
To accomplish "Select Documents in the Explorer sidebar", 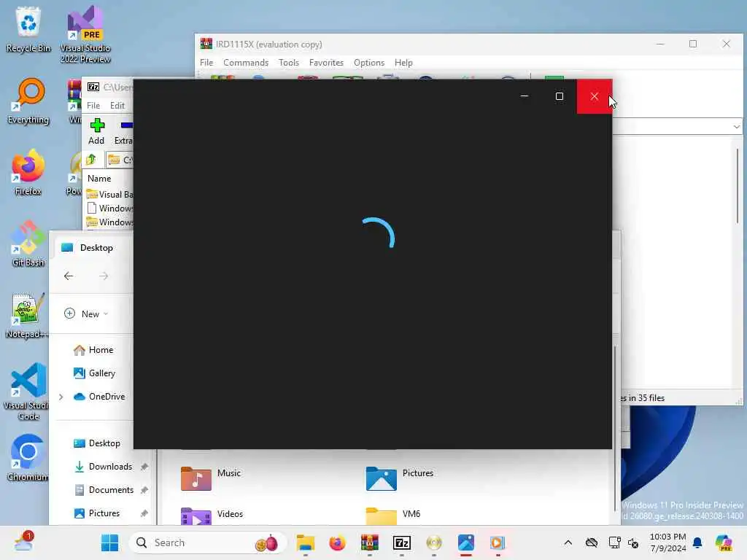I will click(x=104, y=490).
